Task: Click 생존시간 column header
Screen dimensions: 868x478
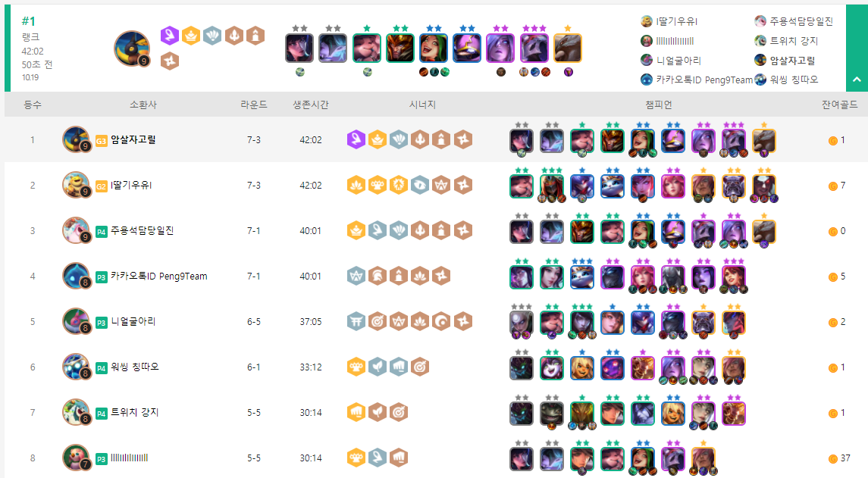Action: pyautogui.click(x=311, y=105)
